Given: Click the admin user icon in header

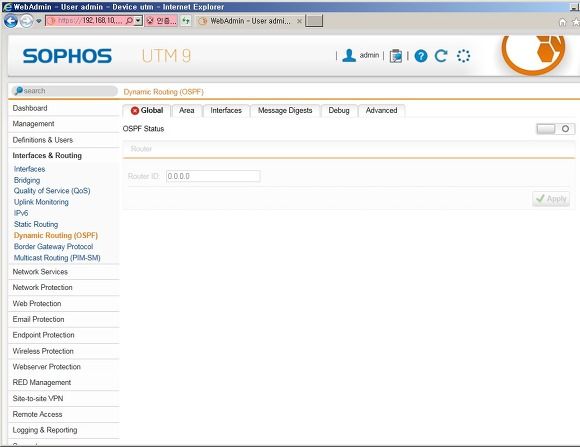Looking at the screenshot, I should tap(349, 56).
